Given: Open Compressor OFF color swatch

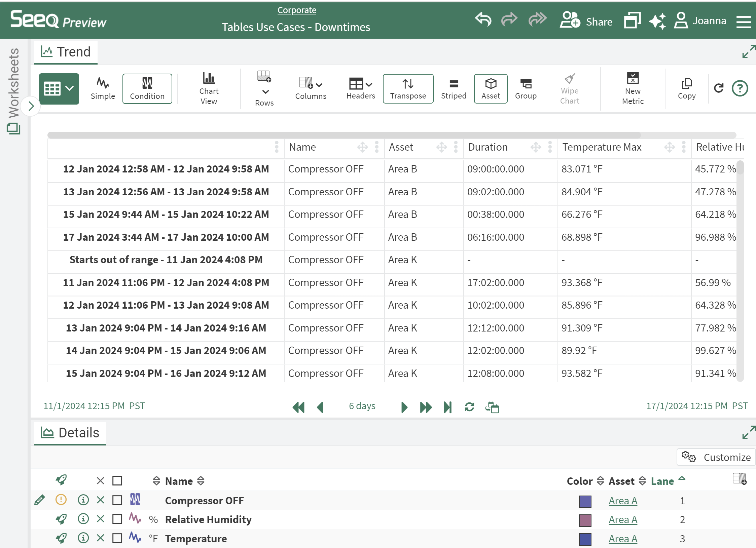Looking at the screenshot, I should point(585,501).
